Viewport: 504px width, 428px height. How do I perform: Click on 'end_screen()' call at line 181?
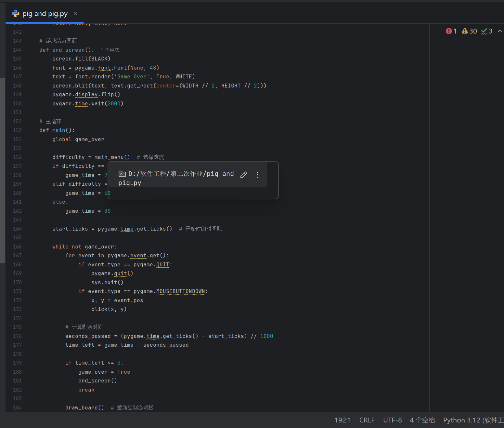97,381
